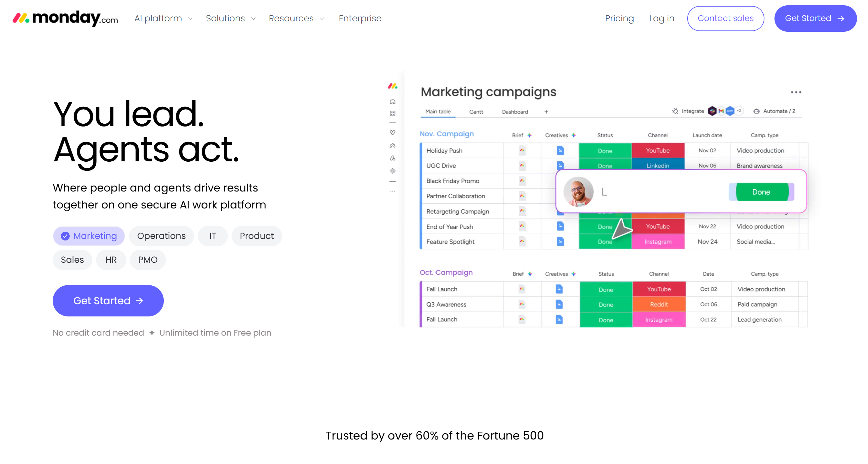The width and height of the screenshot is (868, 464).
Task: Open the Holiday Push creatives file icon
Action: [560, 150]
